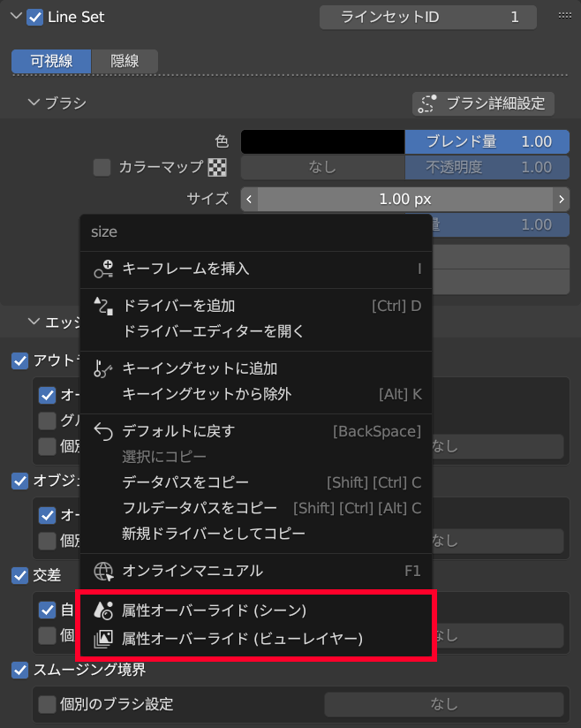
Task: Click the Line Set panel drag handle
Action: click(x=565, y=15)
